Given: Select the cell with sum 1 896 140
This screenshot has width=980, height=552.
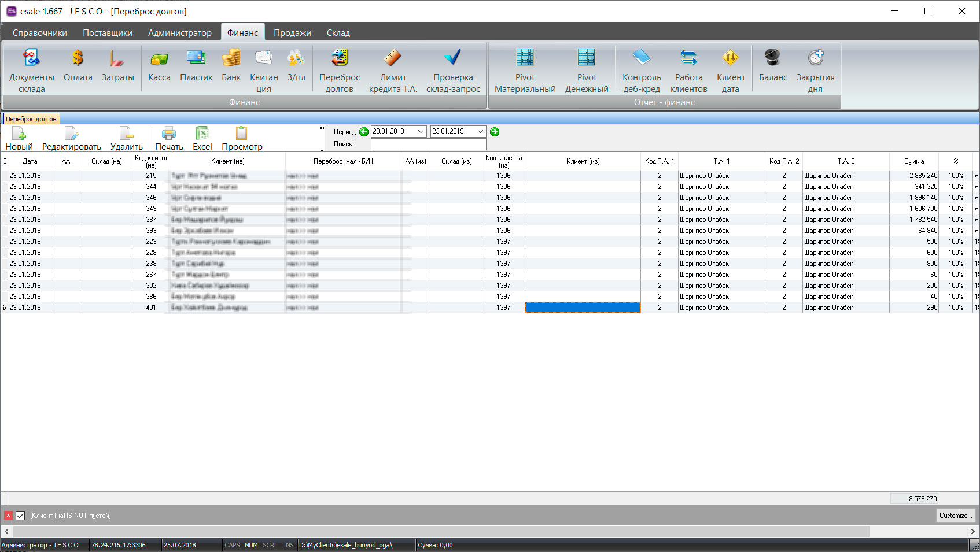Looking at the screenshot, I should [x=914, y=198].
